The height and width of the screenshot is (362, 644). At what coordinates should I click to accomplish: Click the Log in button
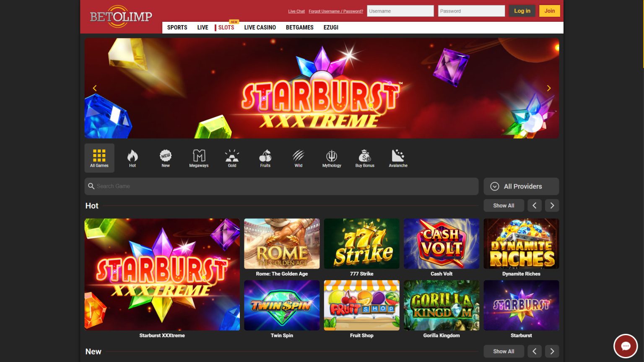point(522,11)
